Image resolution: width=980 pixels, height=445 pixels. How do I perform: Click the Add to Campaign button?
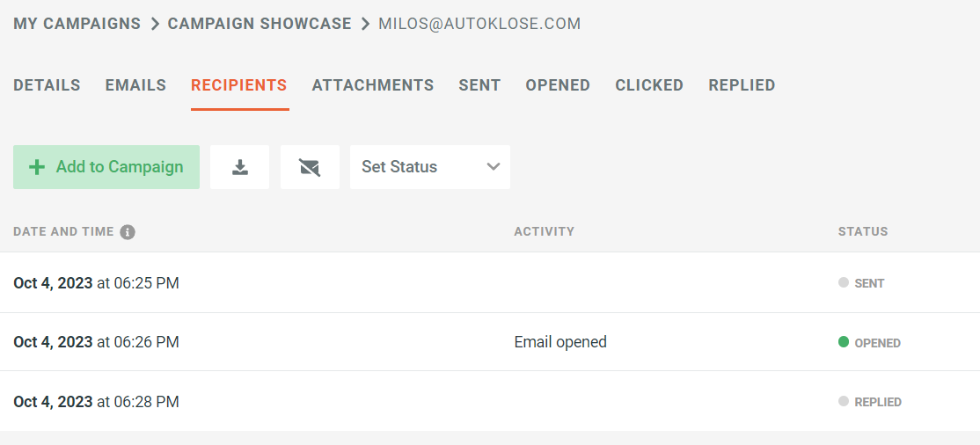106,167
